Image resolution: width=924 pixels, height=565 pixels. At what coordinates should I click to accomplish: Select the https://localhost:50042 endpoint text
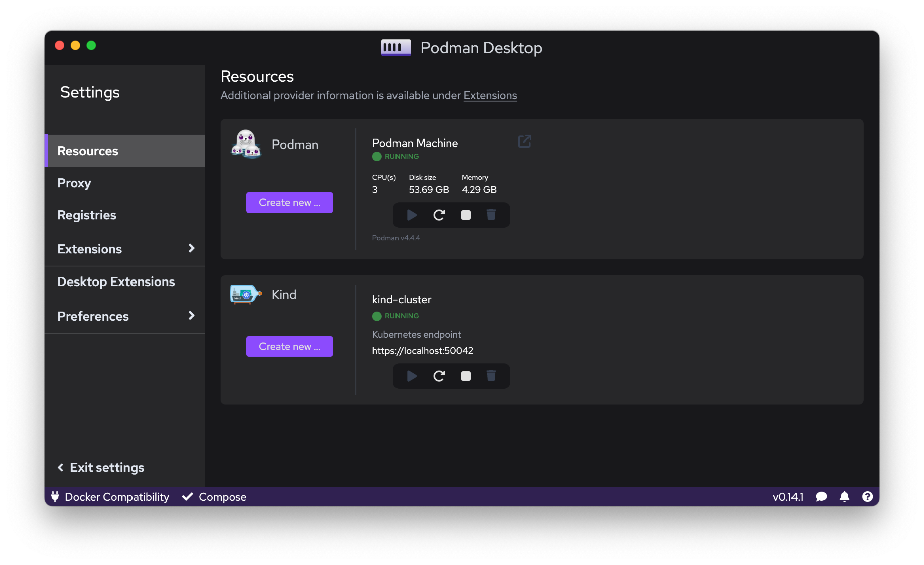pyautogui.click(x=423, y=351)
